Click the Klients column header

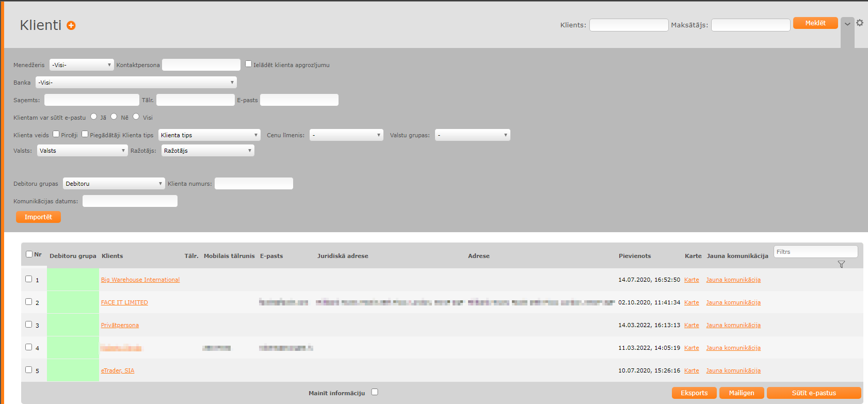pos(112,256)
